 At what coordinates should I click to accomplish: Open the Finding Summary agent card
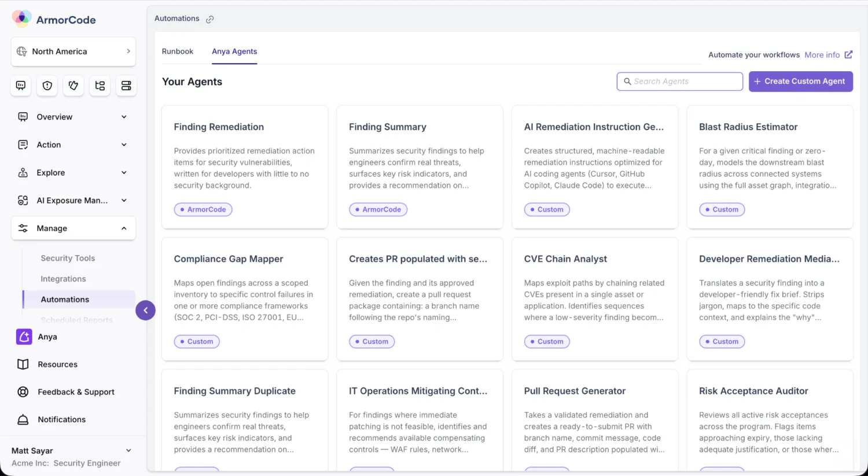420,167
